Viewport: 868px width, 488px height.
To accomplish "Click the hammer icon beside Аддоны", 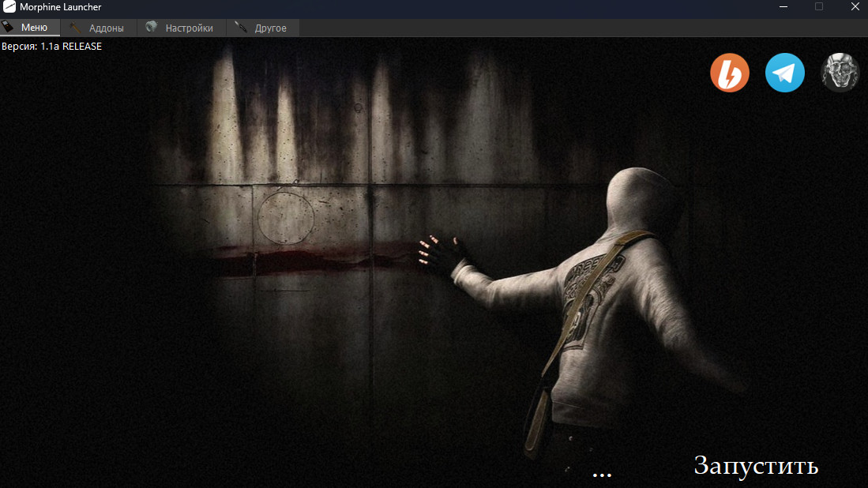I will 77,28.
